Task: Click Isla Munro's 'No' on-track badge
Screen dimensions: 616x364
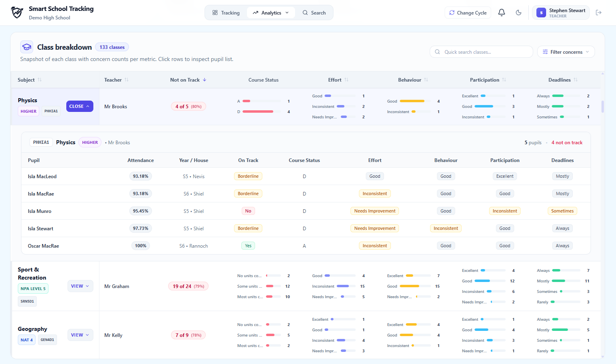Action: [248, 211]
